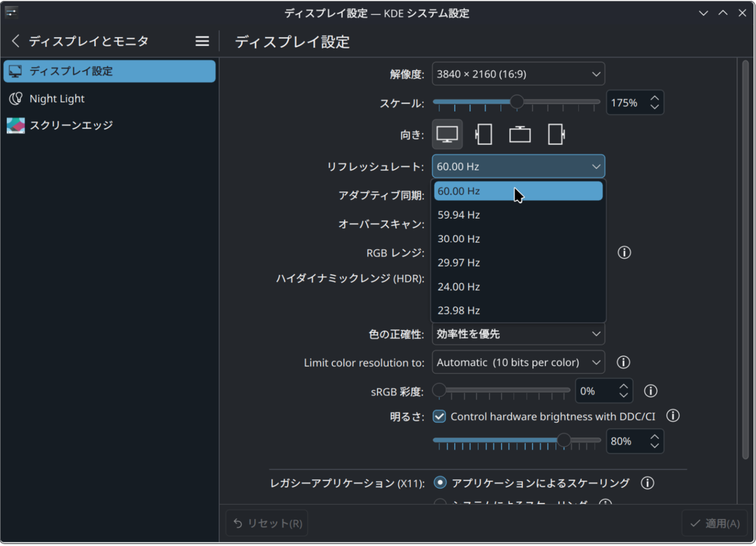
Task: Click the リセット button
Action: point(266,523)
